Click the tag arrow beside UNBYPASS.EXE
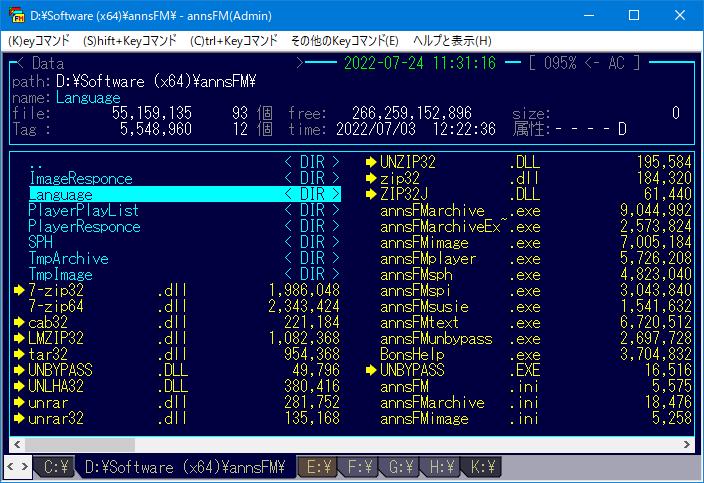Image resolution: width=704 pixels, height=483 pixels. (x=370, y=370)
